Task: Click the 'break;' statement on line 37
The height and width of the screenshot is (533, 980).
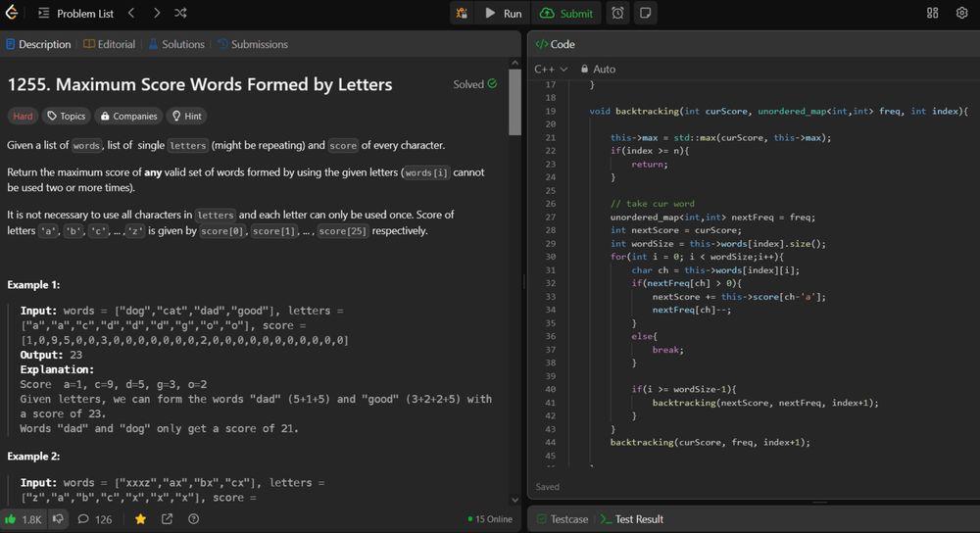Action: [668, 350]
